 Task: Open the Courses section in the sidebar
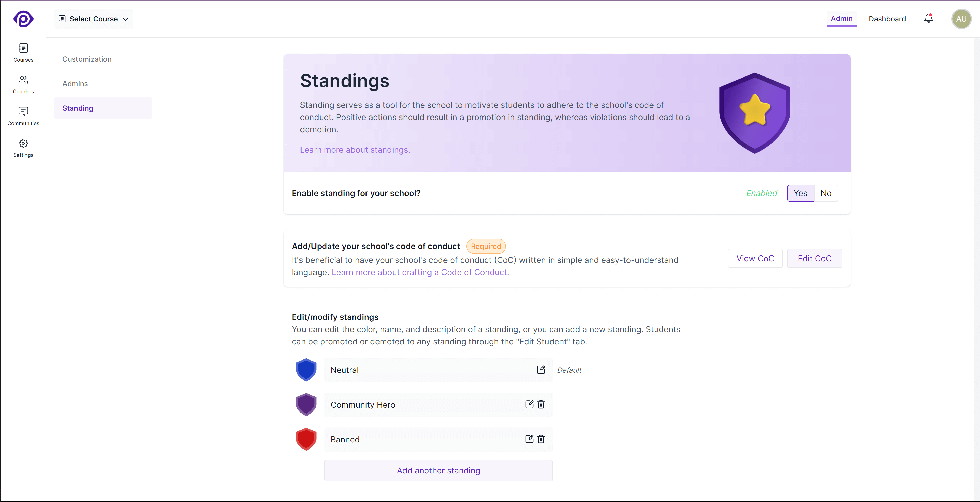click(x=23, y=53)
